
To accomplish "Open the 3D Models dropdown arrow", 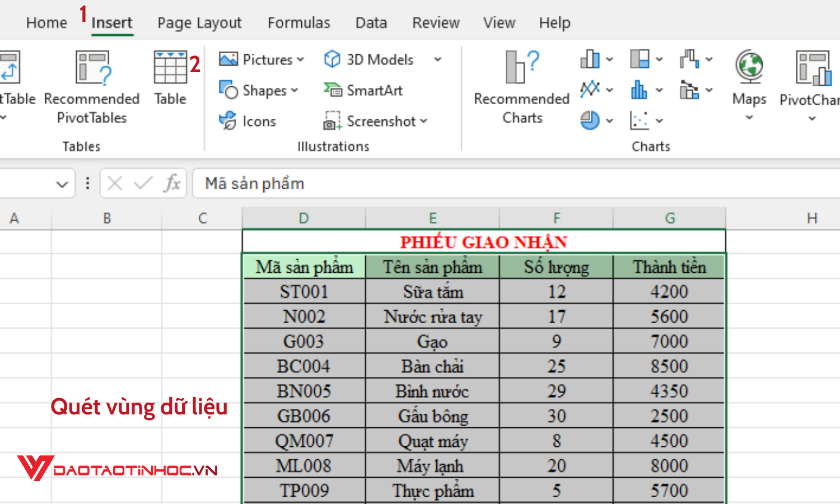I will point(438,59).
